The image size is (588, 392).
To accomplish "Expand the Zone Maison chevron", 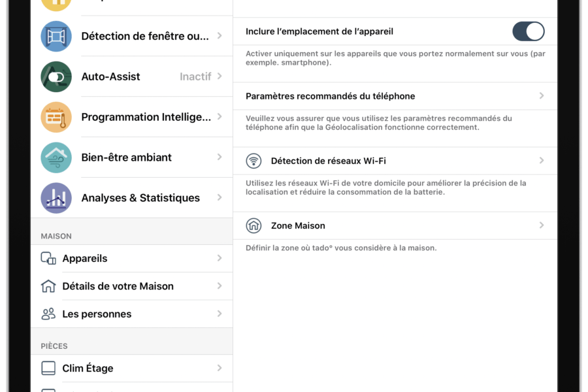I will (x=542, y=225).
